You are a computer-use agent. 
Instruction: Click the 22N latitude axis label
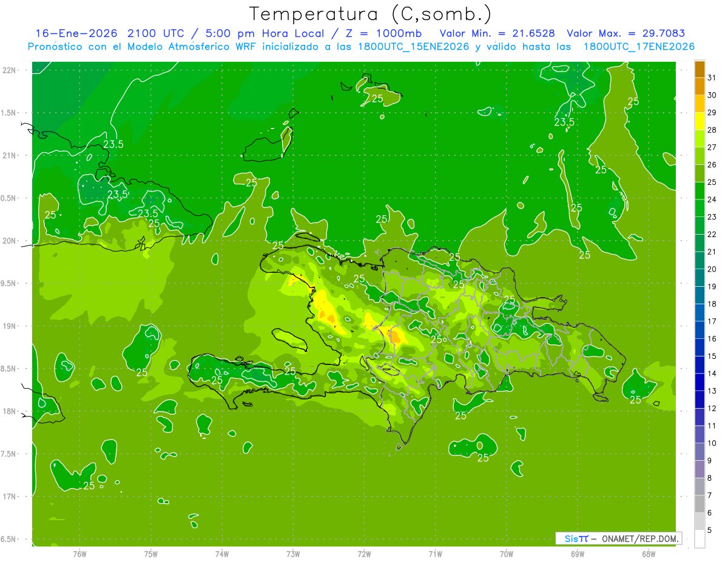(x=9, y=70)
